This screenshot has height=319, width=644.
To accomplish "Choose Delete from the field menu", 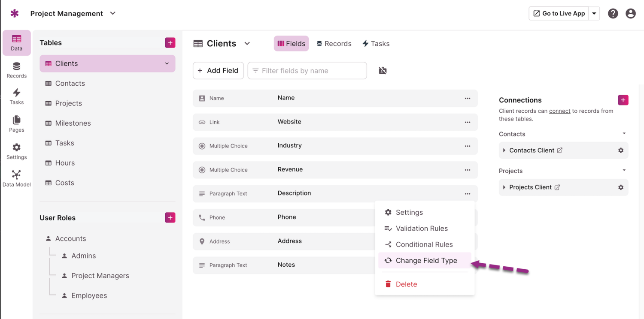I will [406, 284].
